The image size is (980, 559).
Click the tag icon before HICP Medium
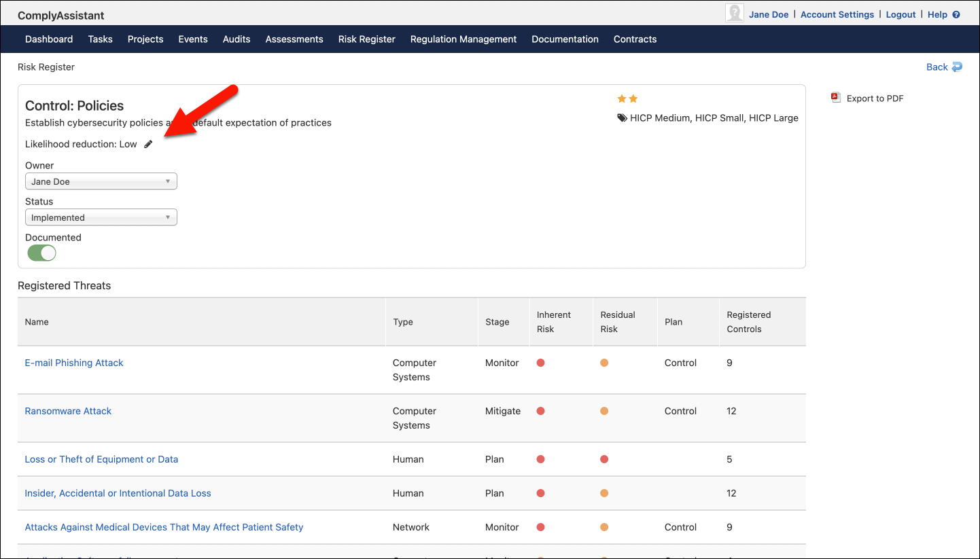click(622, 118)
